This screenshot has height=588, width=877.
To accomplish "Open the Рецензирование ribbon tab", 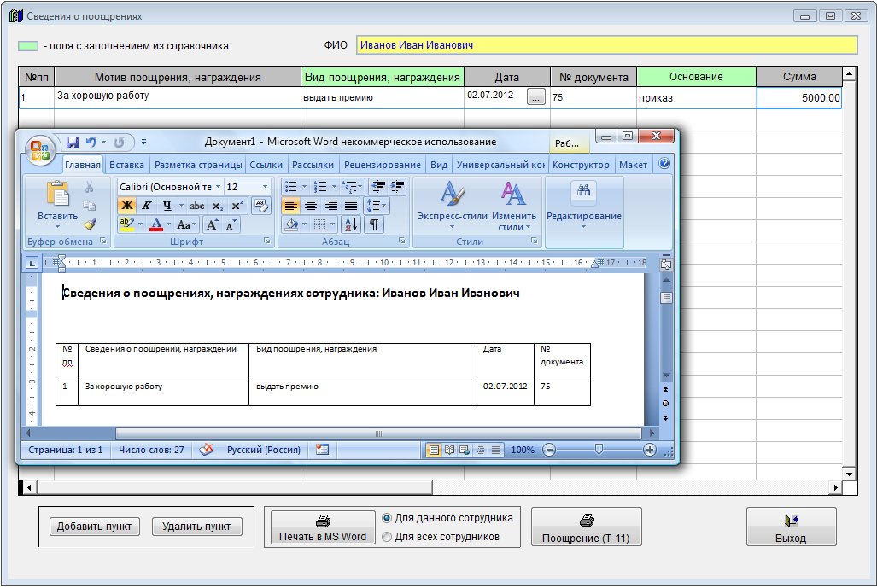I will tap(382, 165).
